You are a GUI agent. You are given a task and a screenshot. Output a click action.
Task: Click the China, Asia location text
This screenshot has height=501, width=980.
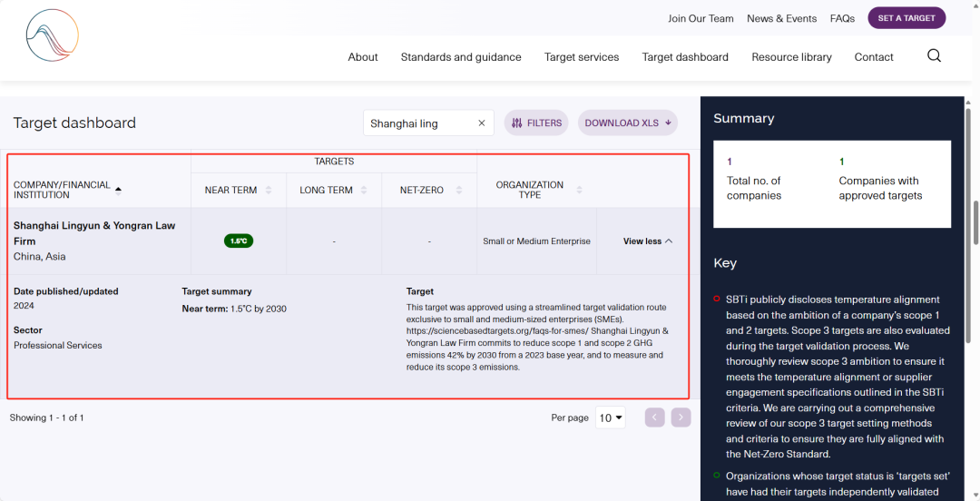(39, 257)
